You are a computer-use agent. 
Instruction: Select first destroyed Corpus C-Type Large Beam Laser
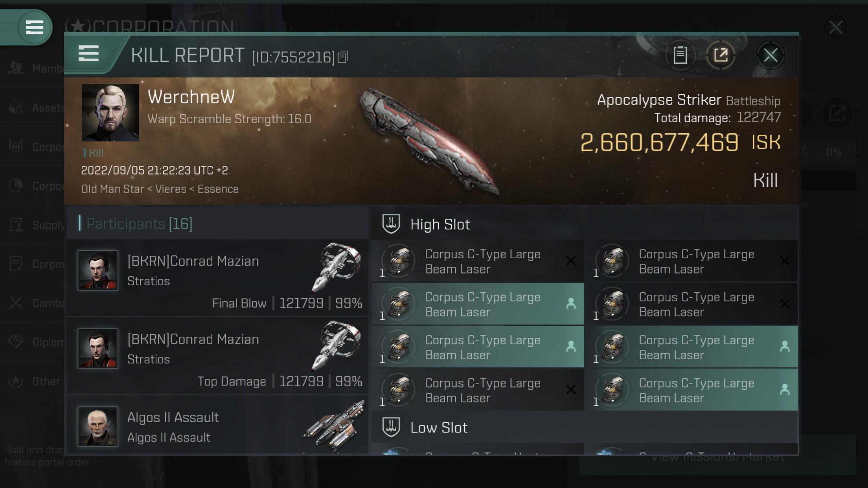click(x=478, y=261)
